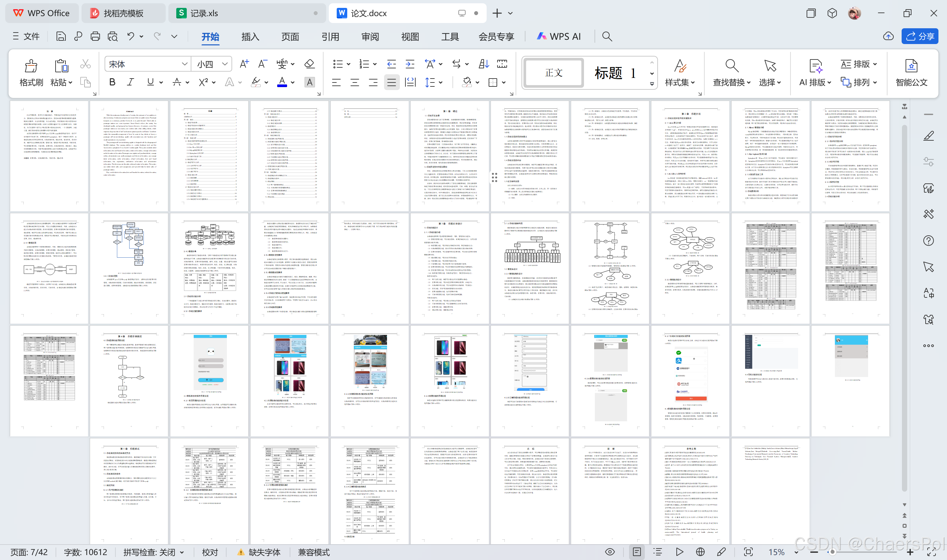Screen dimensions: 947x560
Task: Click the Sort icon in paragraph group
Action: (x=483, y=64)
